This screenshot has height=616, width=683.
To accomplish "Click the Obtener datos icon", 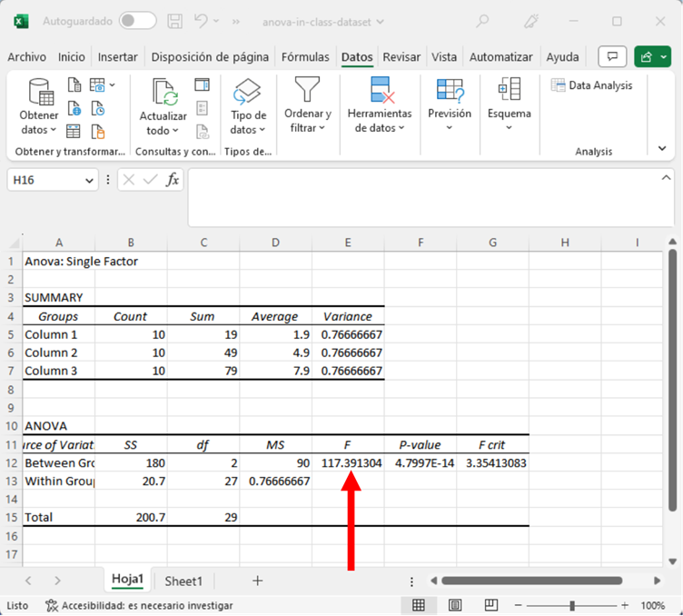I will pos(39,93).
